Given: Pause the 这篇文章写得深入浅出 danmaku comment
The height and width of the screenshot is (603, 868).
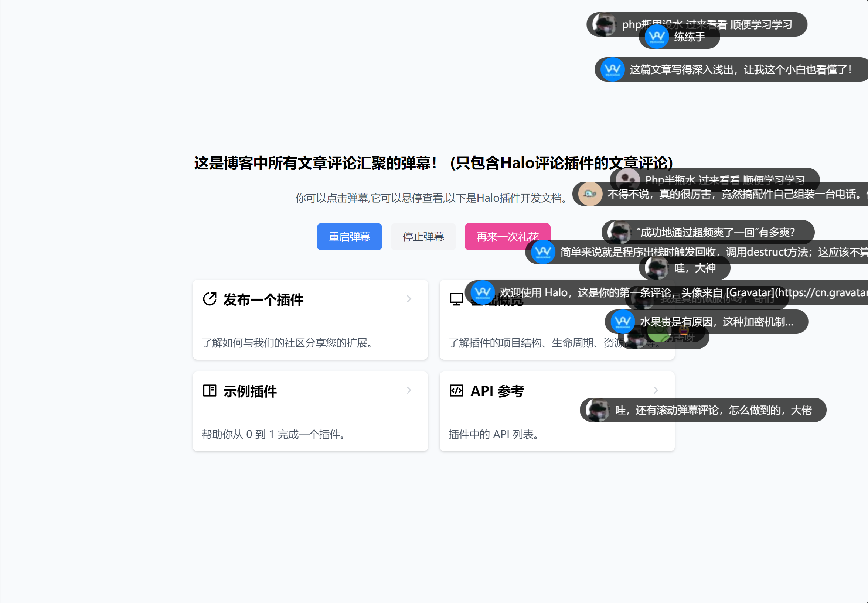Looking at the screenshot, I should pyautogui.click(x=740, y=69).
